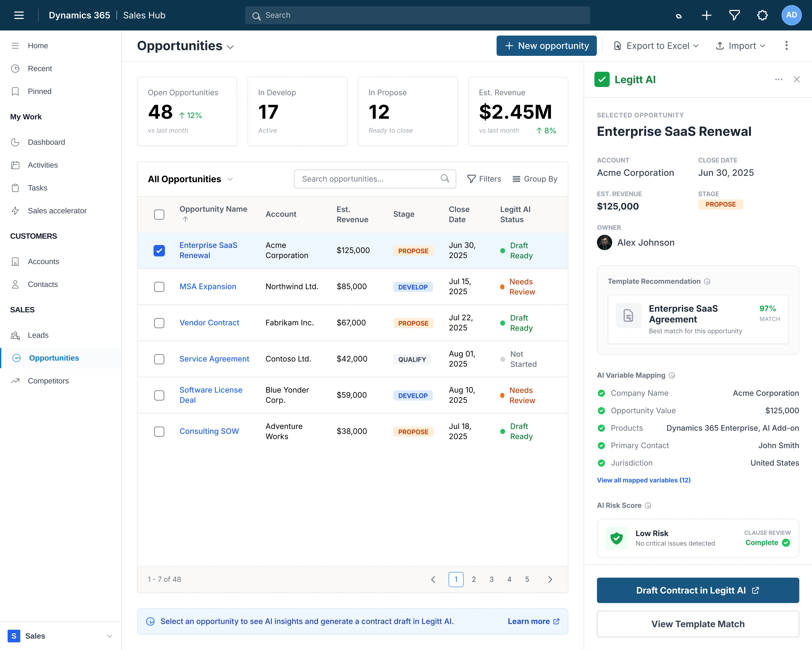The width and height of the screenshot is (812, 650).
Task: Check the Consulting SOW row checkbox
Action: coord(159,431)
